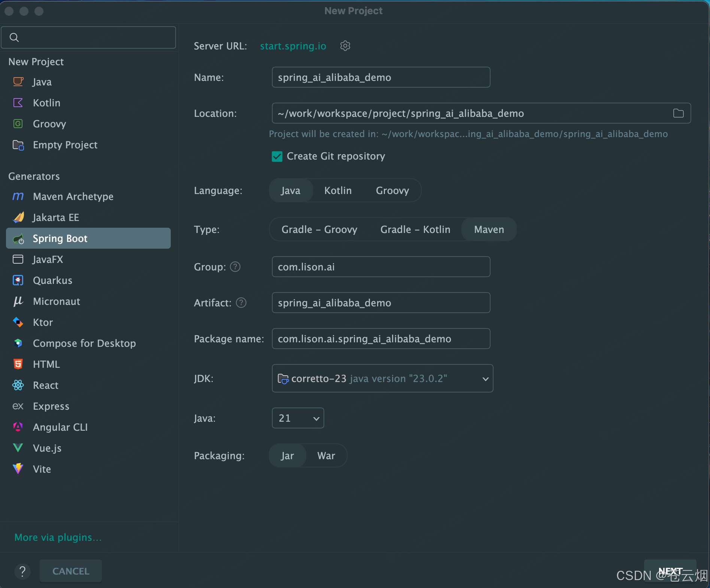Viewport: 710px width, 588px height.
Task: Select Kotlin as project language
Action: click(338, 191)
